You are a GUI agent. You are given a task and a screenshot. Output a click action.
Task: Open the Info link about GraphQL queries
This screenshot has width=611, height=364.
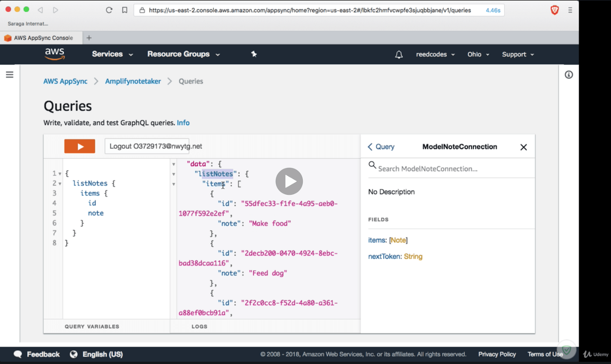click(x=183, y=122)
